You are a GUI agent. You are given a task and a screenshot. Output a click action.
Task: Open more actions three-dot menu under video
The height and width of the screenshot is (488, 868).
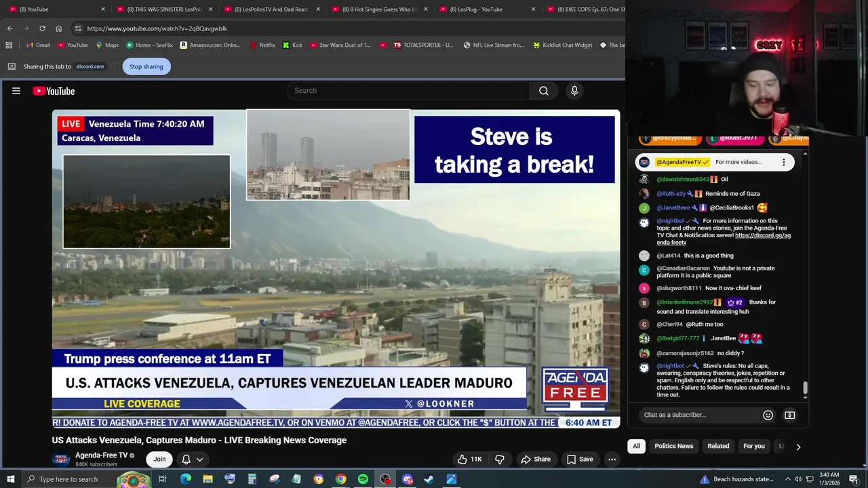tap(612, 460)
